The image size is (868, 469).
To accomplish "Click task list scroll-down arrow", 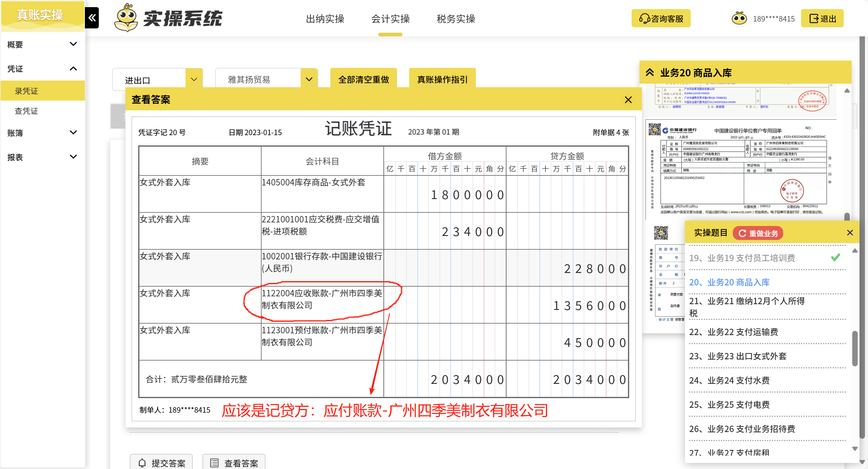I will [x=855, y=448].
